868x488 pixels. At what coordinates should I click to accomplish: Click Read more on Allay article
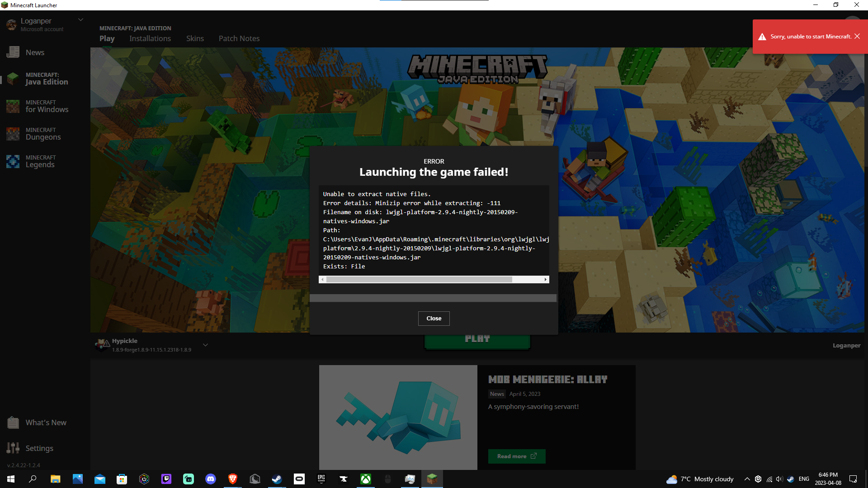(x=517, y=456)
